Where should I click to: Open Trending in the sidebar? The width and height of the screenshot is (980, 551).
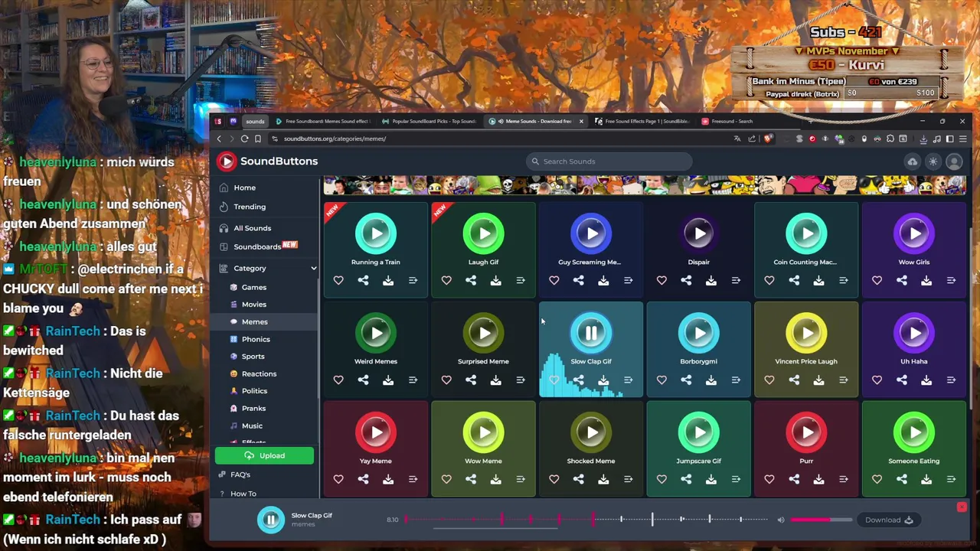(250, 207)
